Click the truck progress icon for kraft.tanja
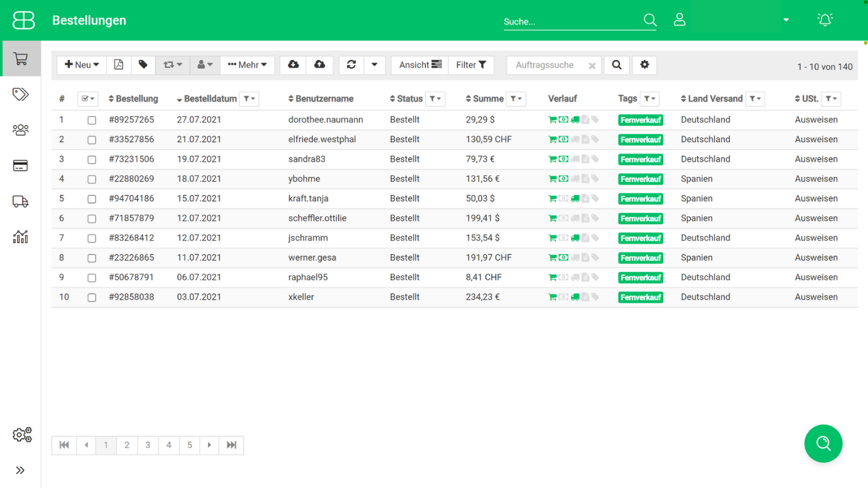 tap(575, 198)
